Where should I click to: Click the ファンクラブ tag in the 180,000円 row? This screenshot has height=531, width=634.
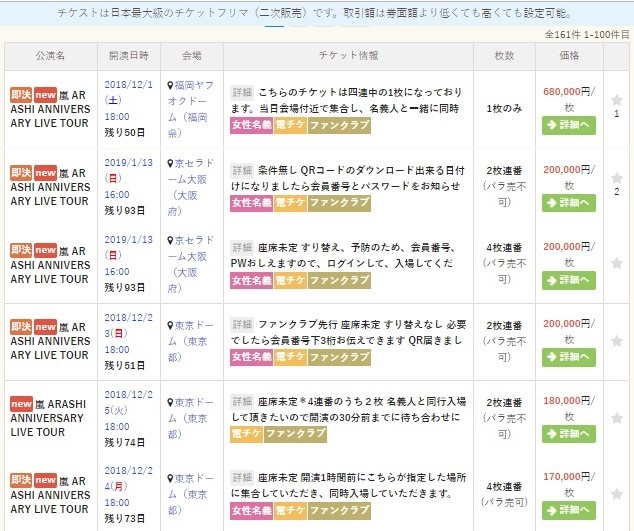pyautogui.click(x=295, y=434)
